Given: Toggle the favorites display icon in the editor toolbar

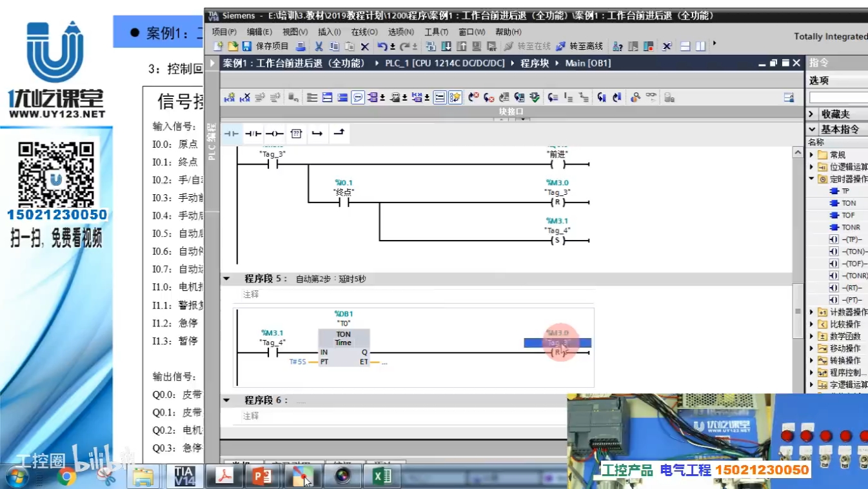Looking at the screenshot, I should coord(455,98).
